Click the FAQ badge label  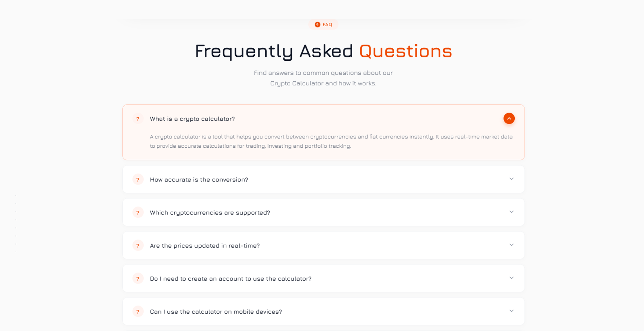(x=327, y=24)
